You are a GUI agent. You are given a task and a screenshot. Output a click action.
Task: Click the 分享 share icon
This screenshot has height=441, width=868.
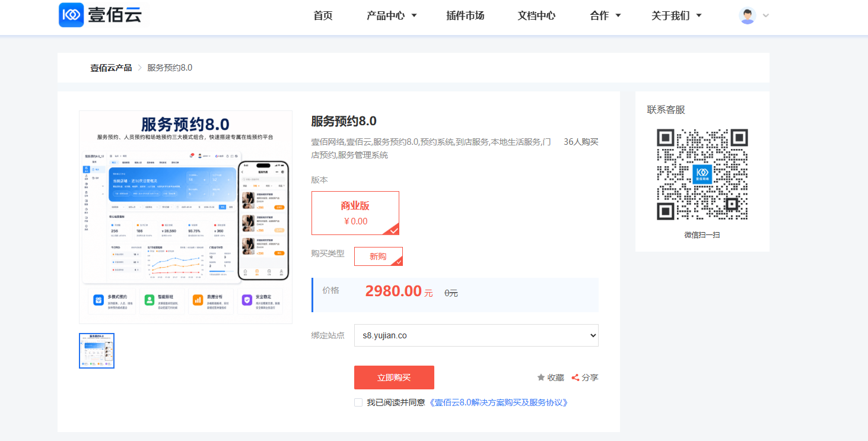click(575, 377)
